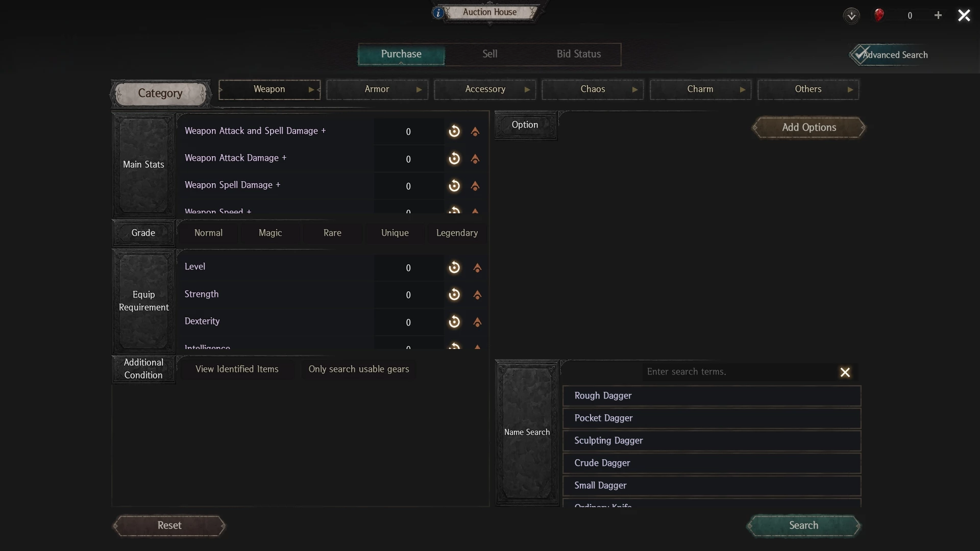
Task: Reset the Dexterity requirement value
Action: 454,322
